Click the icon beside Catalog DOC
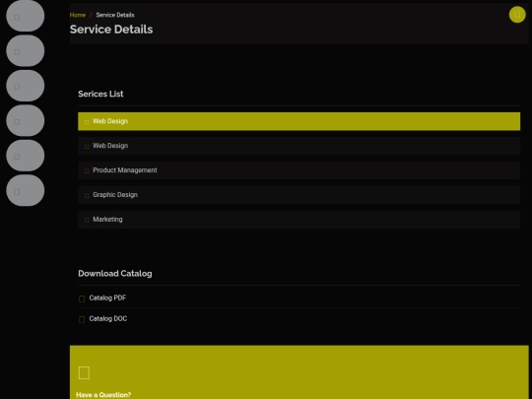Image resolution: width=532 pixels, height=399 pixels. pyautogui.click(x=82, y=319)
